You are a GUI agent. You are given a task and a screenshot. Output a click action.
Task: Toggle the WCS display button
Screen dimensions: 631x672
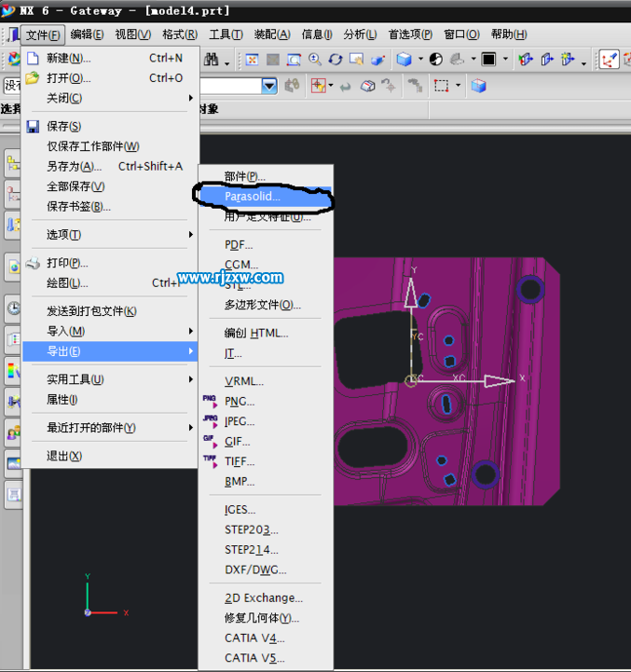610,60
